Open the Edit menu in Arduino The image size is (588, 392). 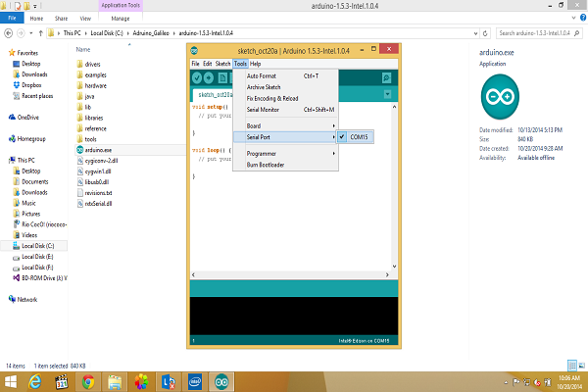pyautogui.click(x=208, y=64)
